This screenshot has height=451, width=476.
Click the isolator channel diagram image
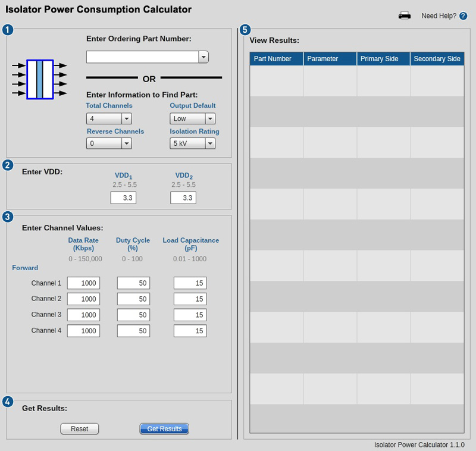(40, 79)
